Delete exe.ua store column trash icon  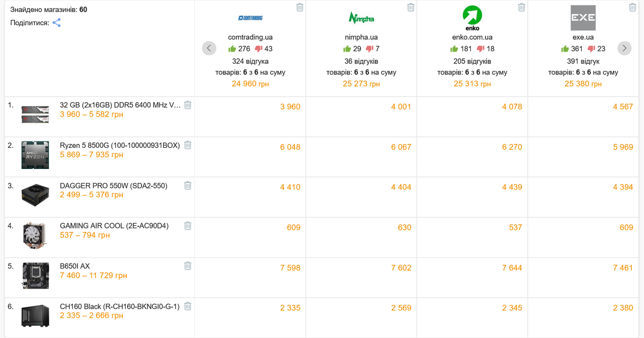pyautogui.click(x=633, y=7)
